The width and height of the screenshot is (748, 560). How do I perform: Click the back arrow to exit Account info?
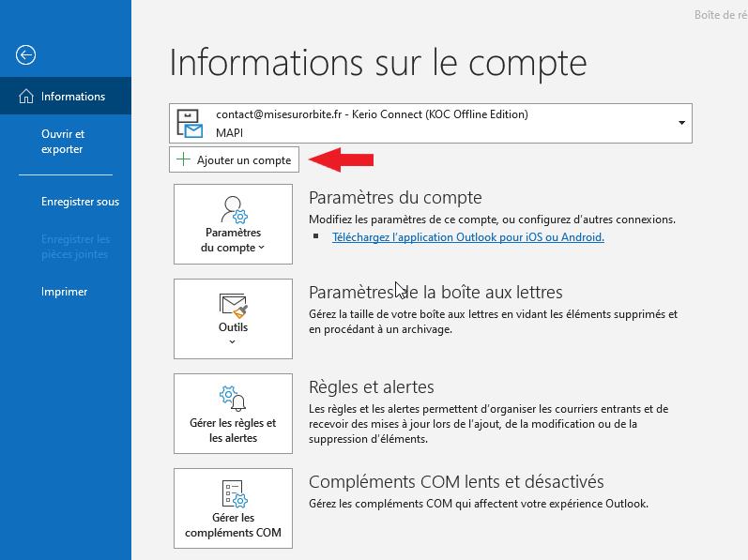[25, 54]
